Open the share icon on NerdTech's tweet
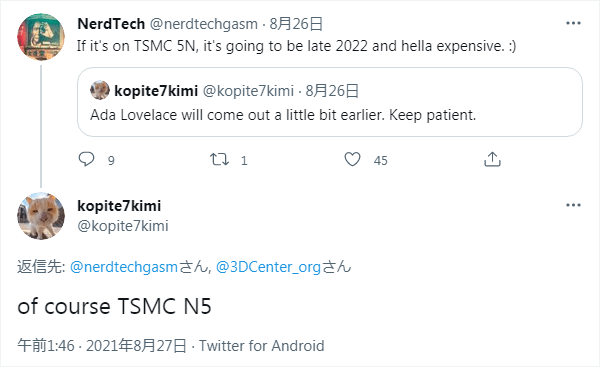The height and width of the screenshot is (367, 600). point(492,159)
